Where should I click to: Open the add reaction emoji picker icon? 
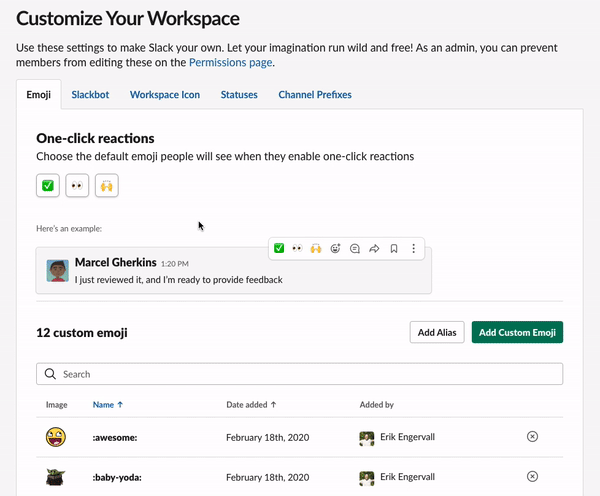click(x=335, y=248)
